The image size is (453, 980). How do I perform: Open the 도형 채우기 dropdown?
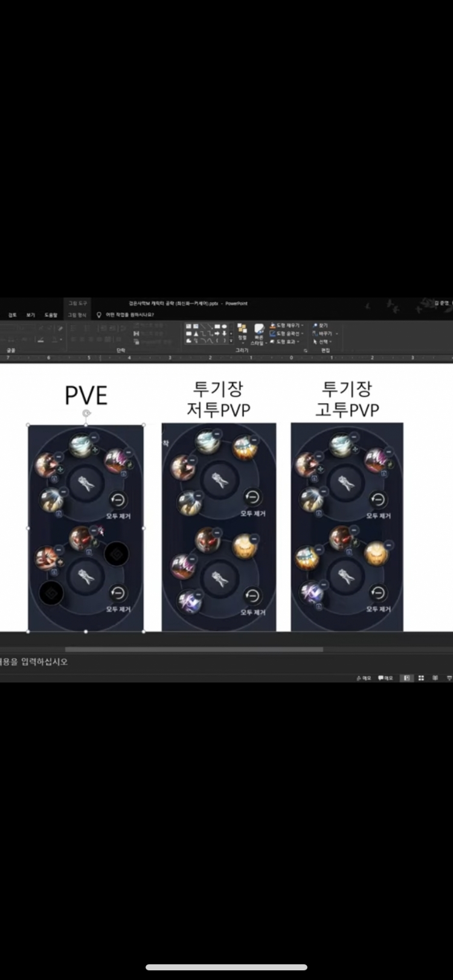click(287, 325)
